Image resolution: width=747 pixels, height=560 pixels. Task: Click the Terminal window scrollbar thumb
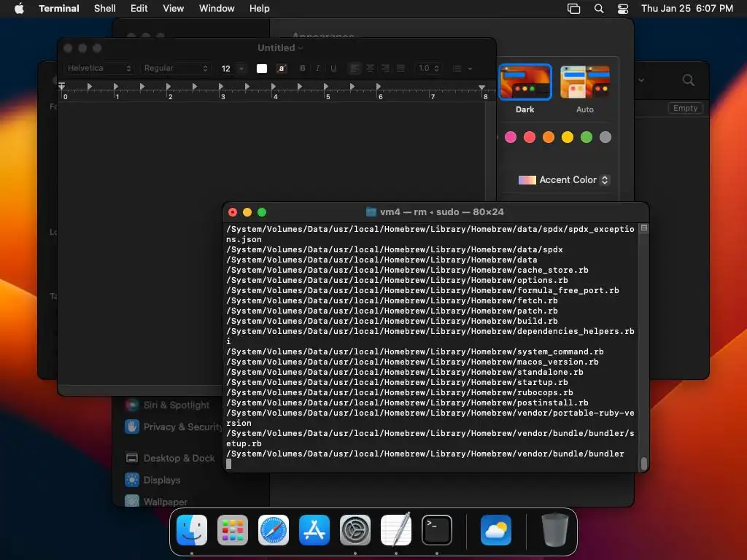643,463
